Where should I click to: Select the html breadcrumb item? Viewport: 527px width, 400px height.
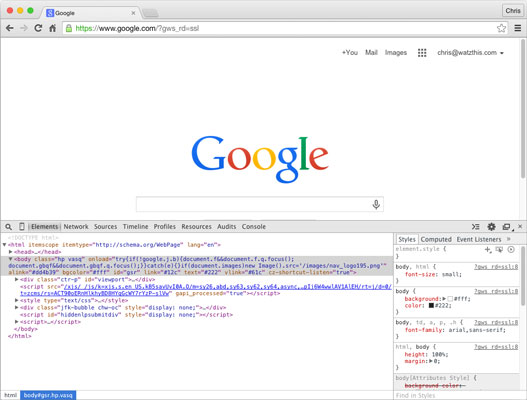(10, 395)
